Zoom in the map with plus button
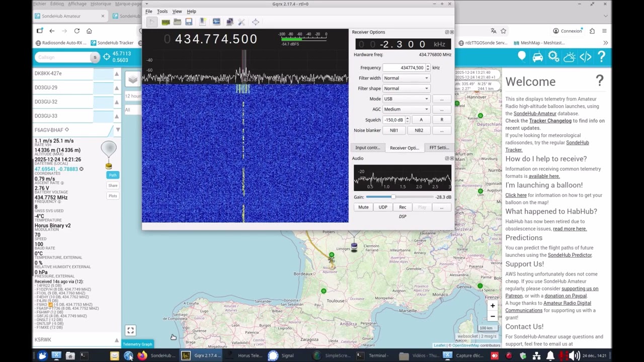 pyautogui.click(x=493, y=305)
